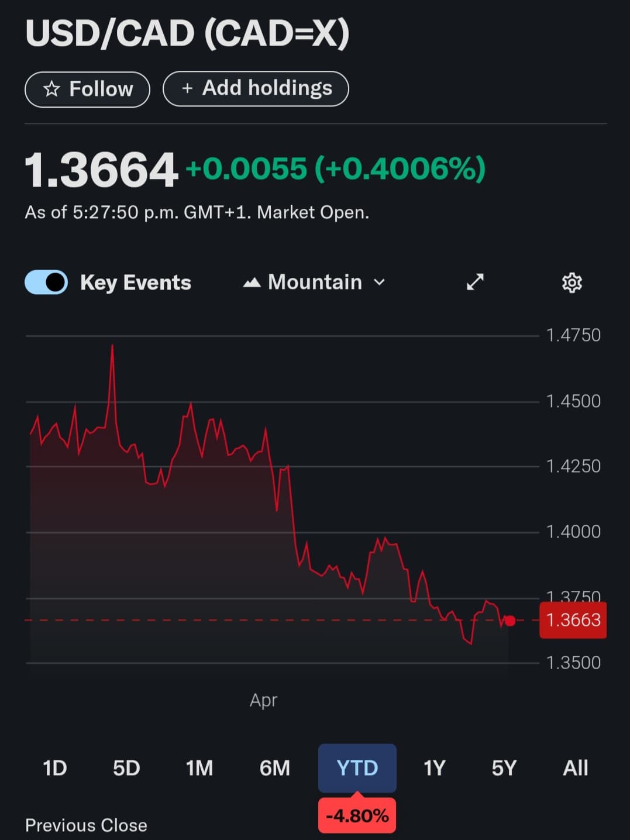Click the Add holdings button

tap(256, 89)
